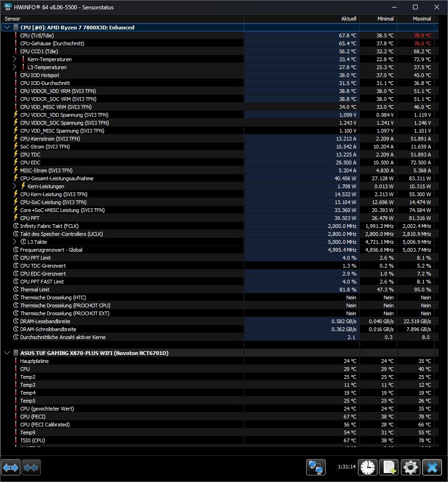448x482 pixels.
Task: Click chip icon next to ASUS TUF GAMING X870-PLUS
Action: click(x=16, y=353)
